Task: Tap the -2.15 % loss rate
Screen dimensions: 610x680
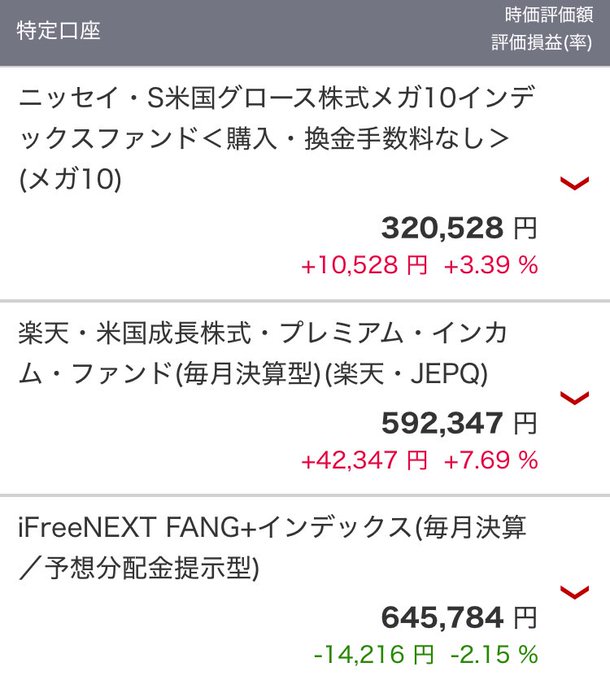Action: (x=494, y=654)
